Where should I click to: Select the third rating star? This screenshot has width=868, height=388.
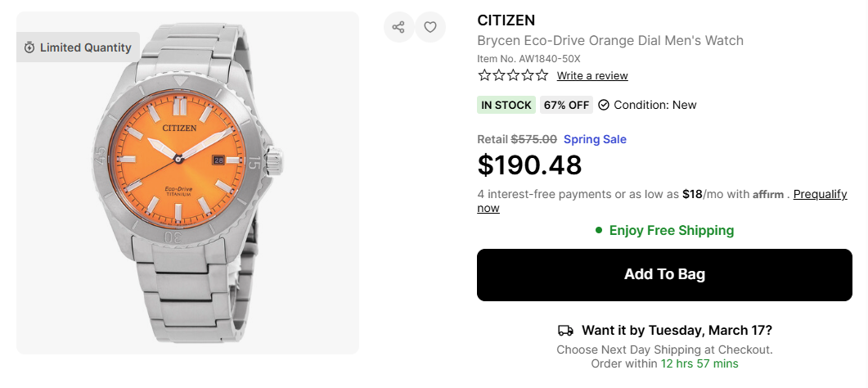click(513, 75)
